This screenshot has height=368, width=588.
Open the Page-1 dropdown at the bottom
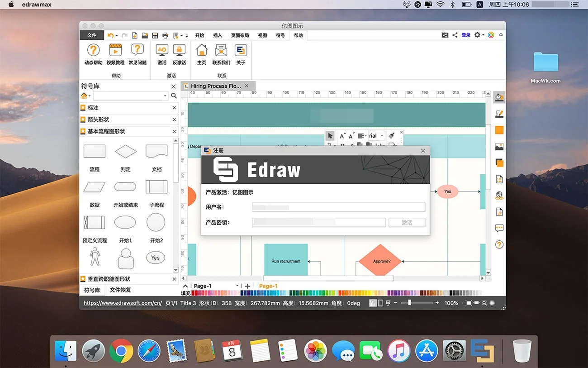click(237, 286)
